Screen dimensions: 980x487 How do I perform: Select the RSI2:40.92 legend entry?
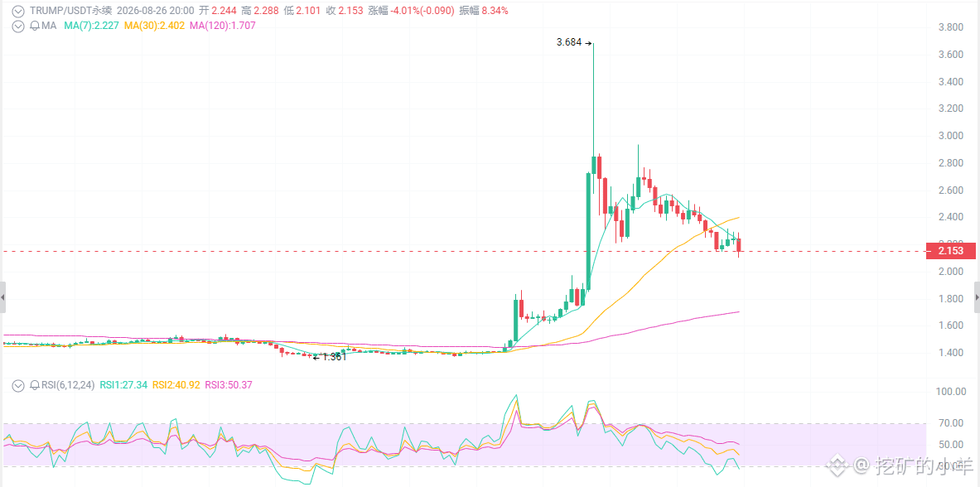click(176, 385)
